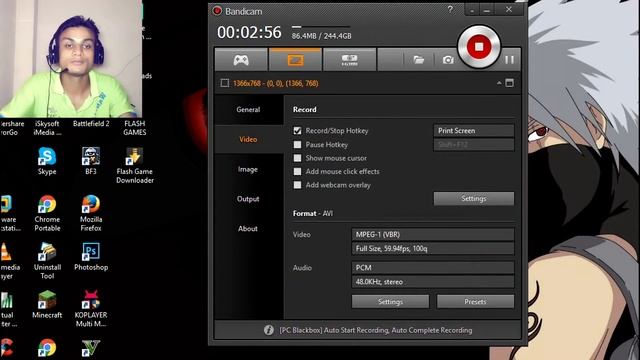This screenshot has width=640, height=360.
Task: Click the disabled Shift+F12 hotkey field
Action: click(x=473, y=144)
